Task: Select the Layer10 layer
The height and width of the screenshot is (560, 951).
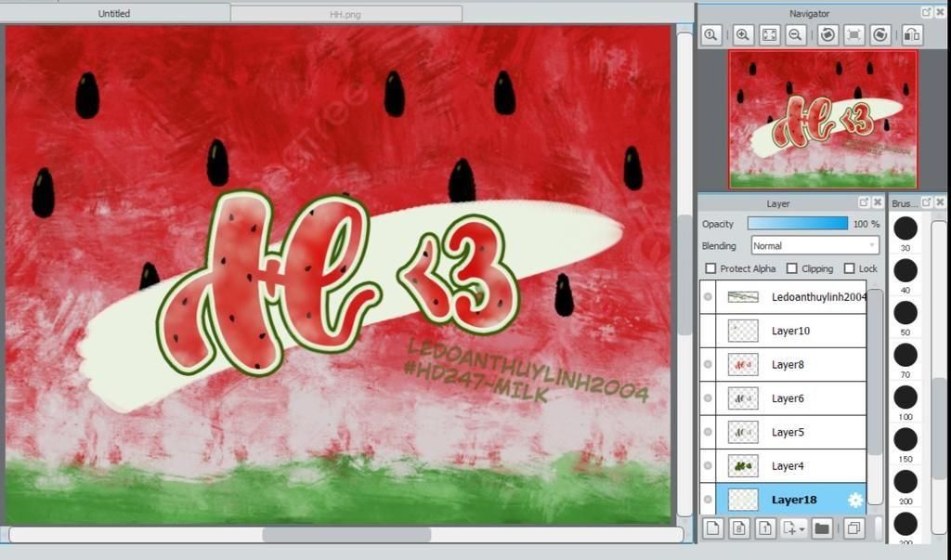Action: tap(791, 331)
